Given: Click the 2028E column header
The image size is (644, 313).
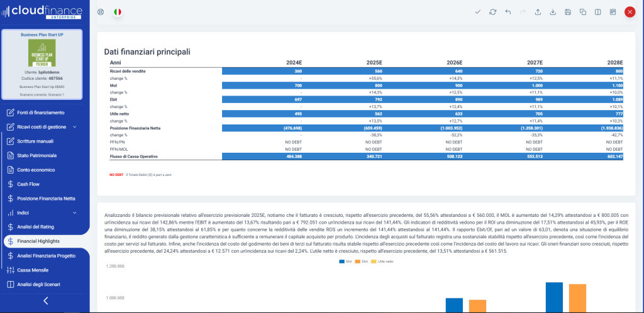Looking at the screenshot, I should pyautogui.click(x=615, y=63).
